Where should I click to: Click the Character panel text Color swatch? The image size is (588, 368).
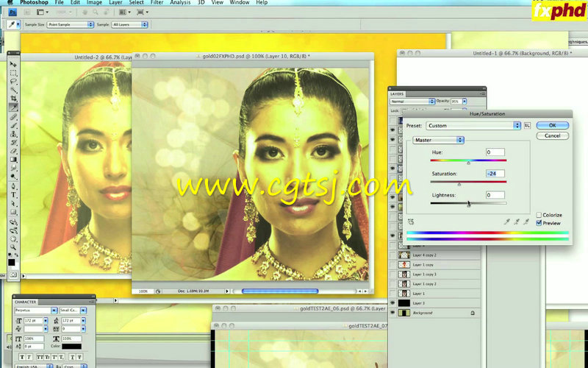pos(71,346)
